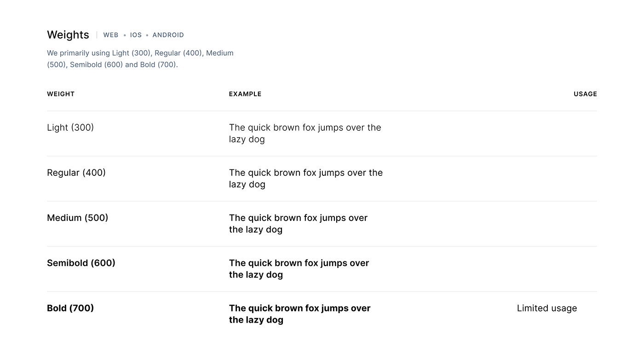644x347 pixels.
Task: Select the Semibold (600) weight label
Action: (x=81, y=263)
